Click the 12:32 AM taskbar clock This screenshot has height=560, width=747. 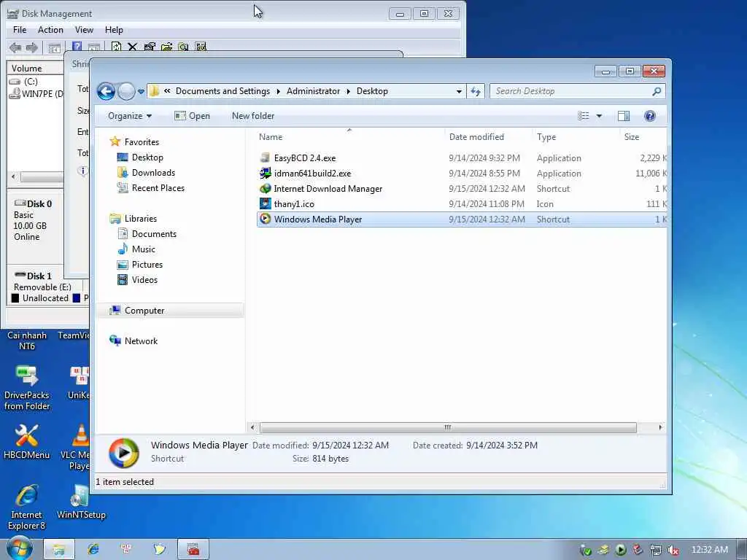709,550
